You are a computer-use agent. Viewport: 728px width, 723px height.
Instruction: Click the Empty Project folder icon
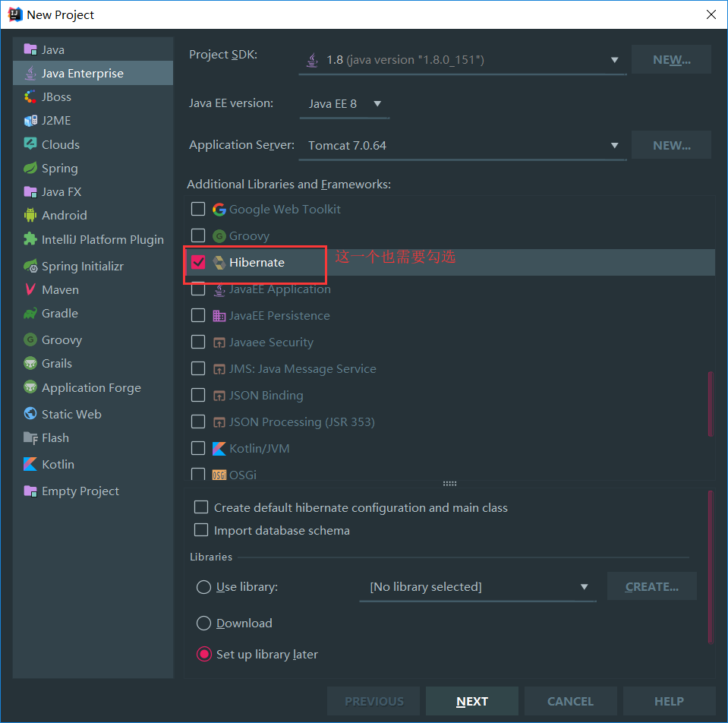(30, 491)
